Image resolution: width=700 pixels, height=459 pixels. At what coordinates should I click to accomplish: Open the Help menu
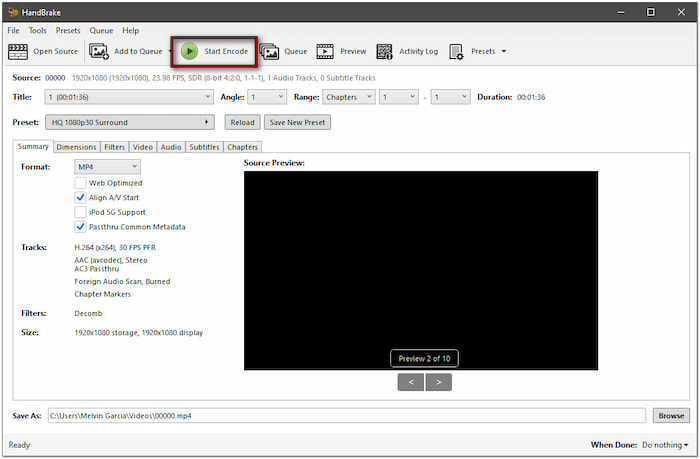[x=130, y=30]
